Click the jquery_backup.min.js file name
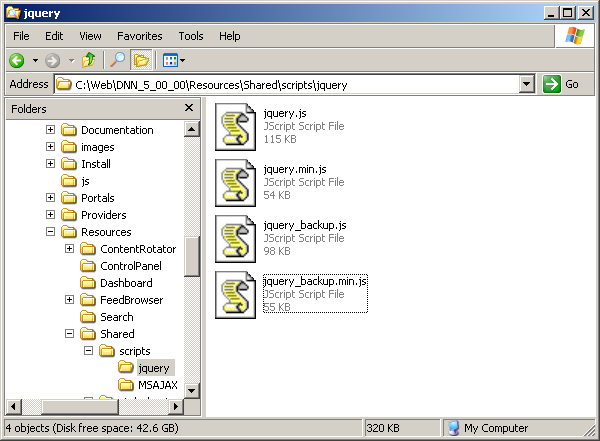The image size is (600, 441). (315, 281)
